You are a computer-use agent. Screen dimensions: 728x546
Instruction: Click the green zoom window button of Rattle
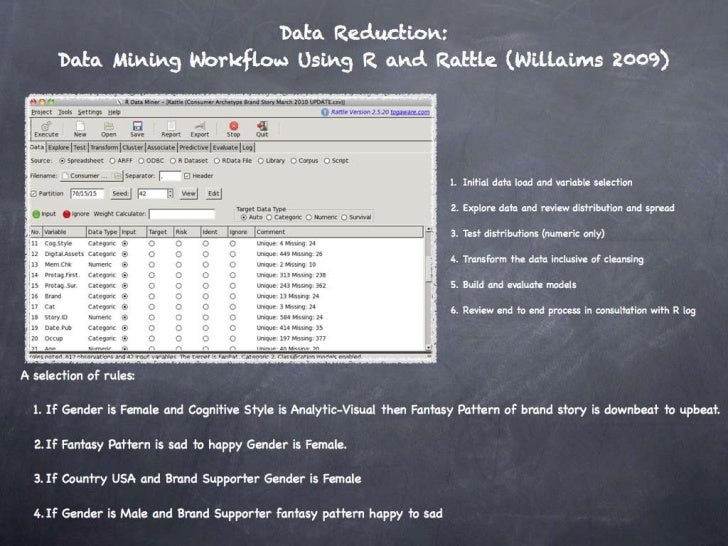51,101
